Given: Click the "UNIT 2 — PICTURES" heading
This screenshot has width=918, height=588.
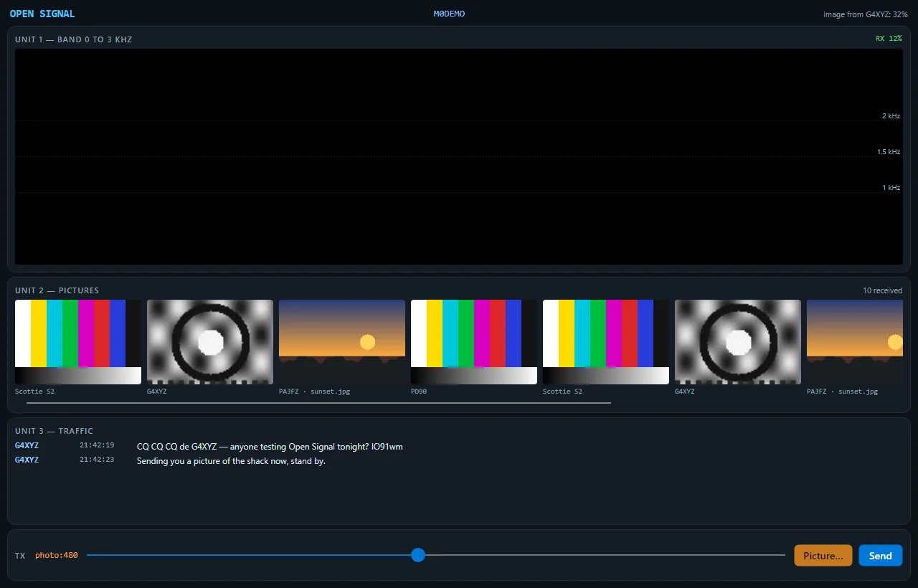Looking at the screenshot, I should (x=57, y=290).
